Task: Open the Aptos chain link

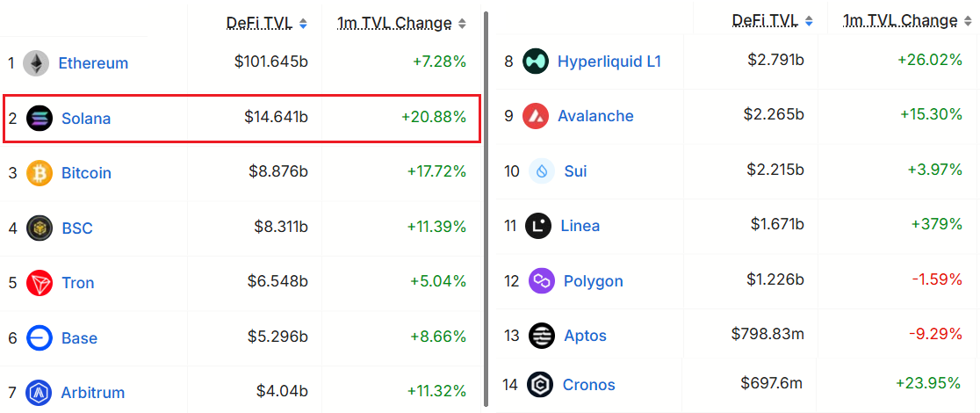Action: pyautogui.click(x=585, y=336)
